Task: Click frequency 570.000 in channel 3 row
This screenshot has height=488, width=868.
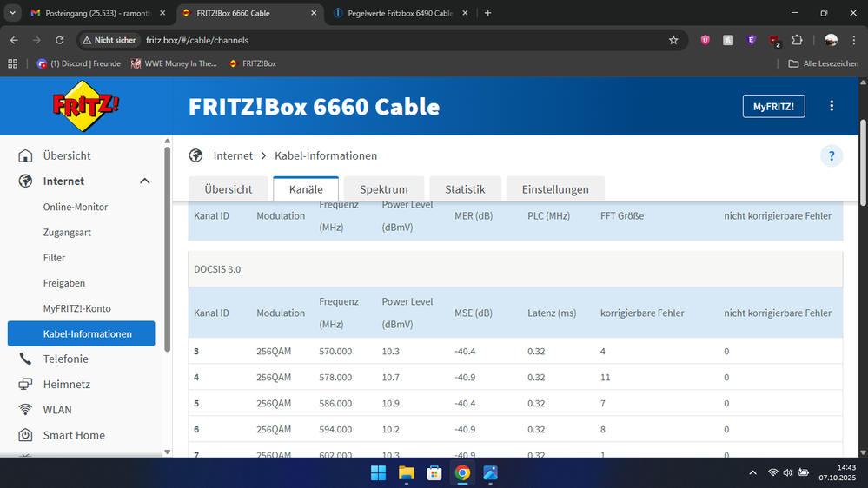Action: coord(335,352)
